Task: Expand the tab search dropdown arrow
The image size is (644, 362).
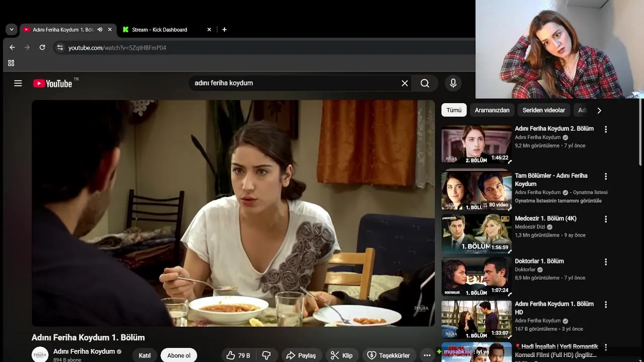Action: (11, 30)
